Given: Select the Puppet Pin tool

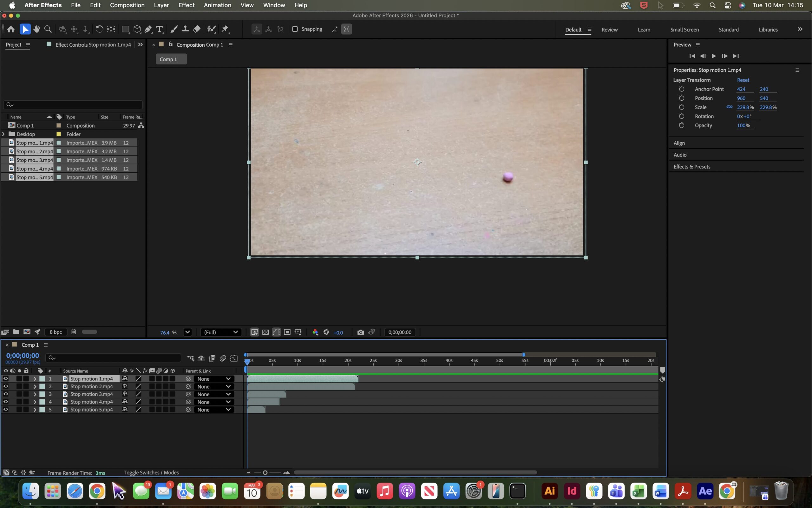Looking at the screenshot, I should [x=225, y=29].
